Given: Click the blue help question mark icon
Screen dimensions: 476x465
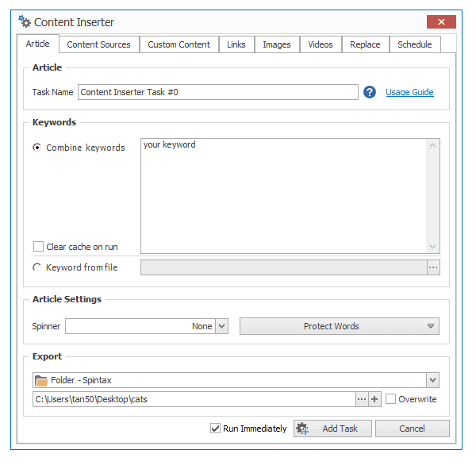Looking at the screenshot, I should pyautogui.click(x=370, y=92).
